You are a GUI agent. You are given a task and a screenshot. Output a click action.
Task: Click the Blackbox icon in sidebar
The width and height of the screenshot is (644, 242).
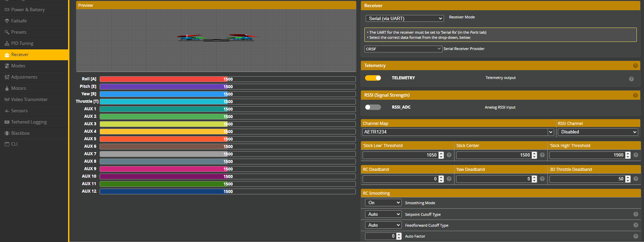coord(7,133)
